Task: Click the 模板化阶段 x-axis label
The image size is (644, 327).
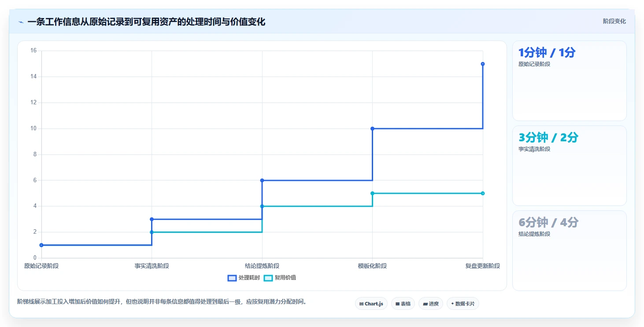Action: click(x=372, y=266)
